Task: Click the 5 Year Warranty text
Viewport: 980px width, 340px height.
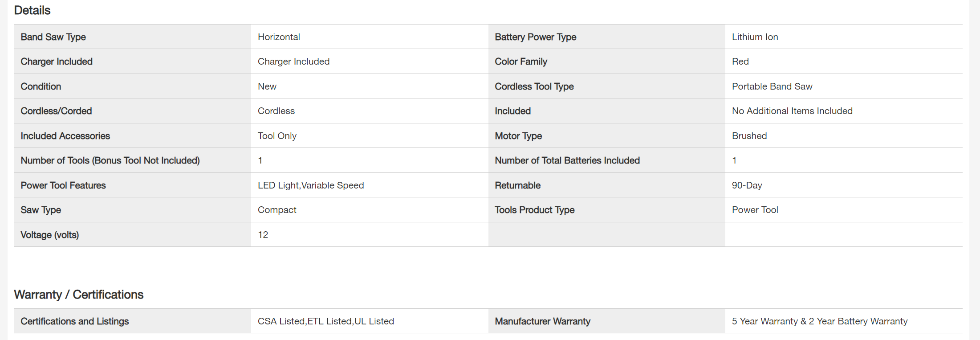Action: coord(764,321)
